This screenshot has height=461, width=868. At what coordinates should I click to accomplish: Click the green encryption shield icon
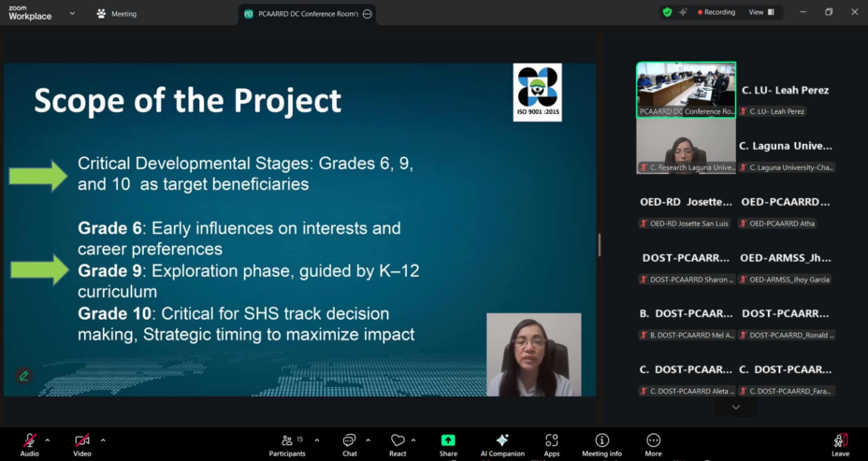[x=667, y=12]
